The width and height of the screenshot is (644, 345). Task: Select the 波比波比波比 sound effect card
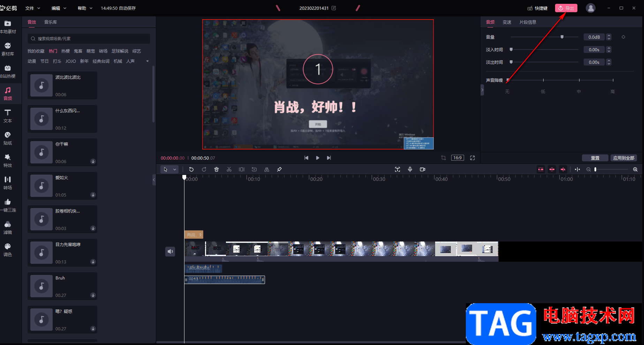(62, 85)
